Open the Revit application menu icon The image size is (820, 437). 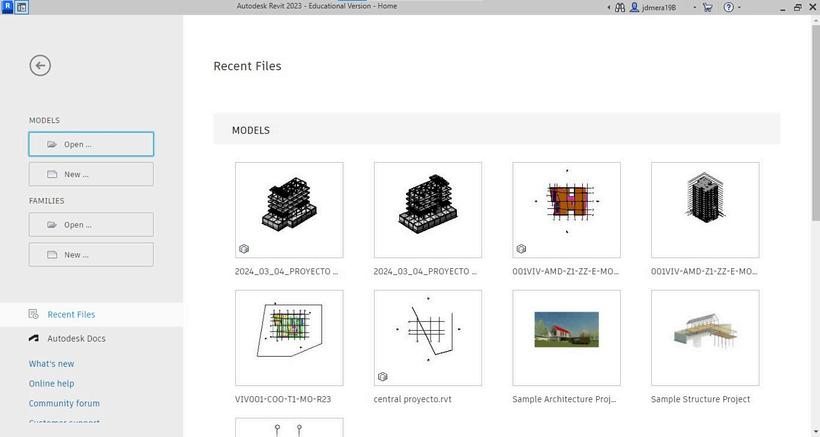[7, 7]
